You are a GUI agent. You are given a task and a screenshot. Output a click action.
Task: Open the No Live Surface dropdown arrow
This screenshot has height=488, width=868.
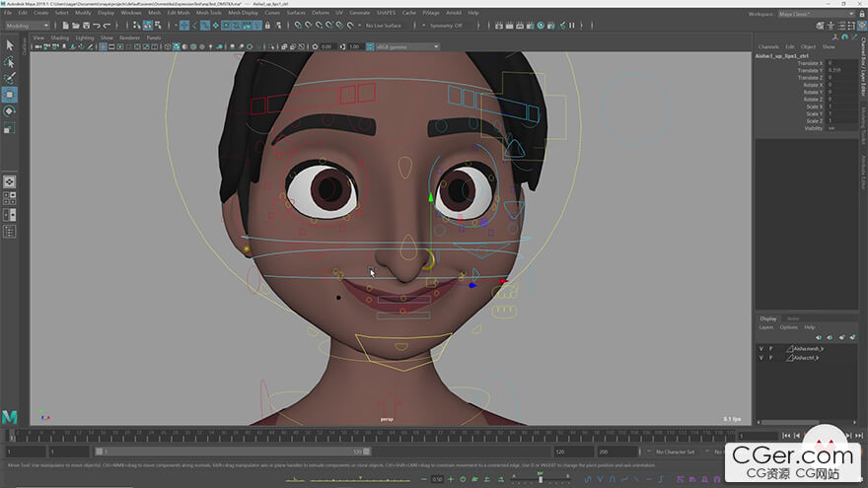click(x=360, y=26)
